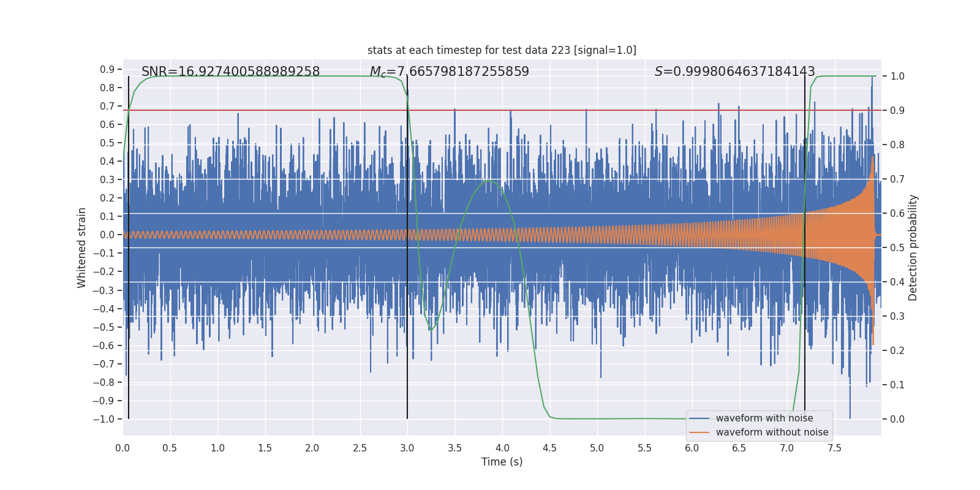This screenshot has width=980, height=490.
Task: Click Whitened strain tick label 0.9
Action: pos(107,70)
